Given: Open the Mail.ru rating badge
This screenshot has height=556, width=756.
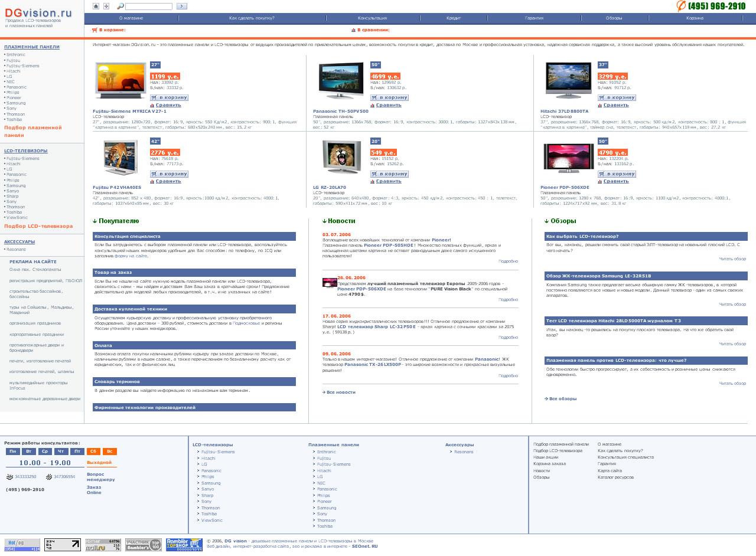Looking at the screenshot, I should tap(103, 545).
